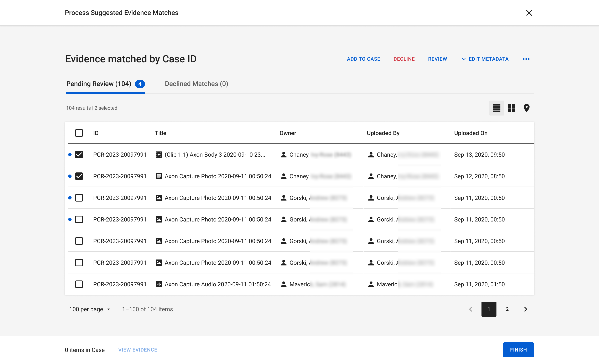Uncheck the (Clip 1.1) Axon Body 3 row checkbox
Screen dimensions: 599x364
[x=79, y=155]
